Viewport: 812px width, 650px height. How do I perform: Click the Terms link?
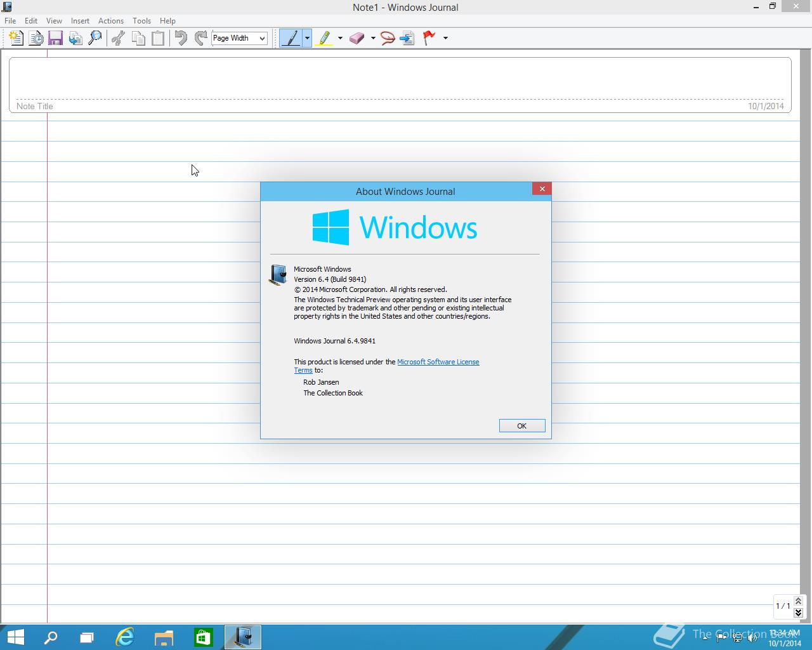303,370
